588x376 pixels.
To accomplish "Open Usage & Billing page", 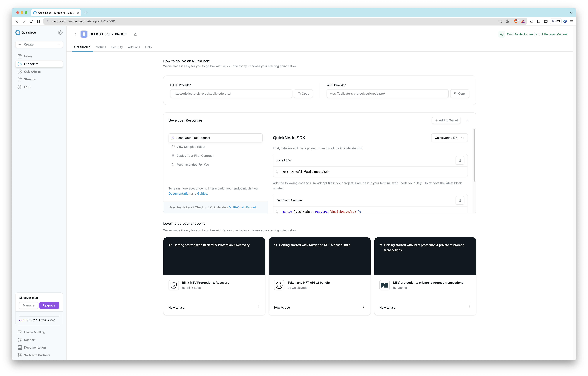I will (39, 332).
